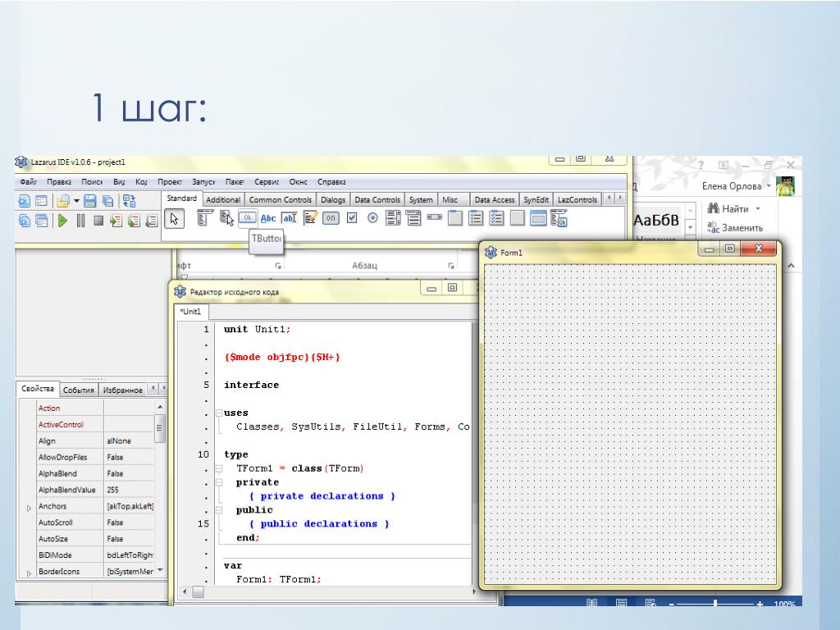Click the Save All icon
Image resolution: width=840 pixels, height=630 pixels.
[107, 201]
